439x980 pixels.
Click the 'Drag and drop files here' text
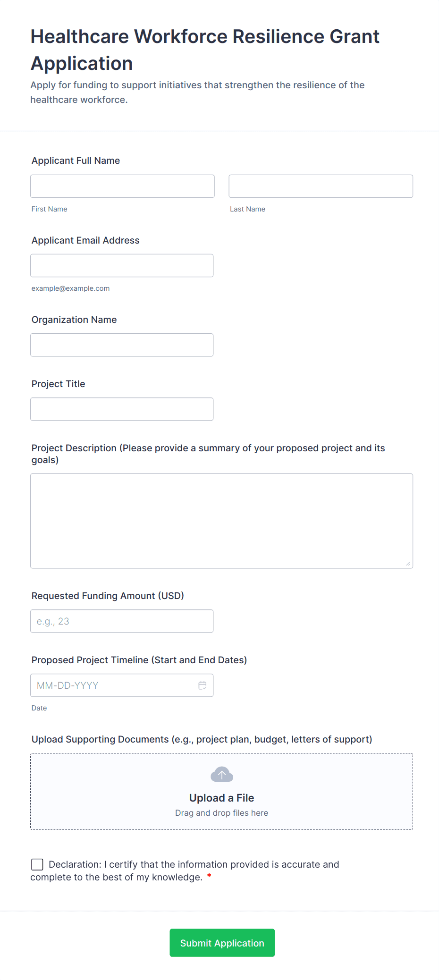(x=221, y=813)
